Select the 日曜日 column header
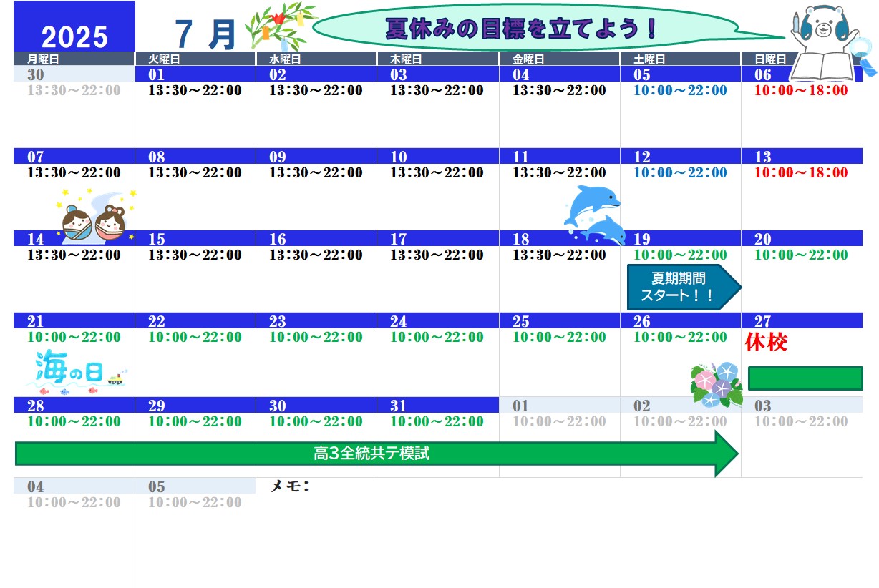The height and width of the screenshot is (588, 879). coord(770,59)
